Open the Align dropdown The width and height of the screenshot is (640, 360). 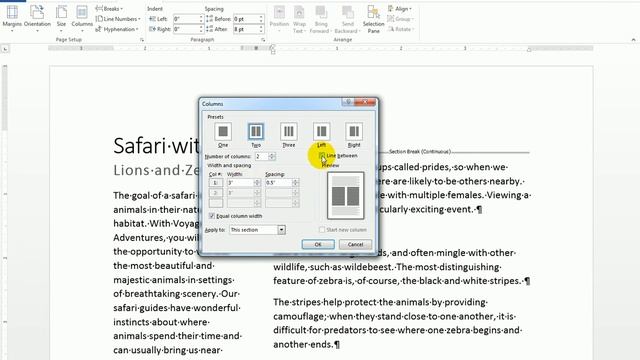coord(400,9)
